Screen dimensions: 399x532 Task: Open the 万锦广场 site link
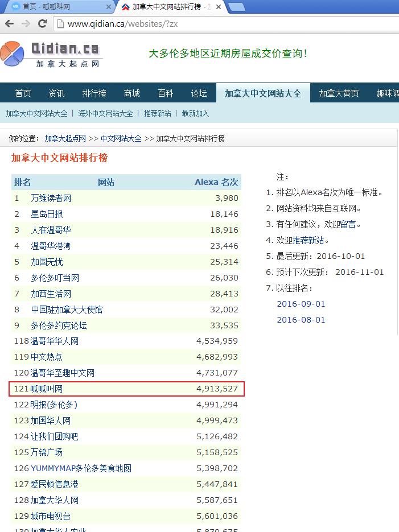click(47, 452)
